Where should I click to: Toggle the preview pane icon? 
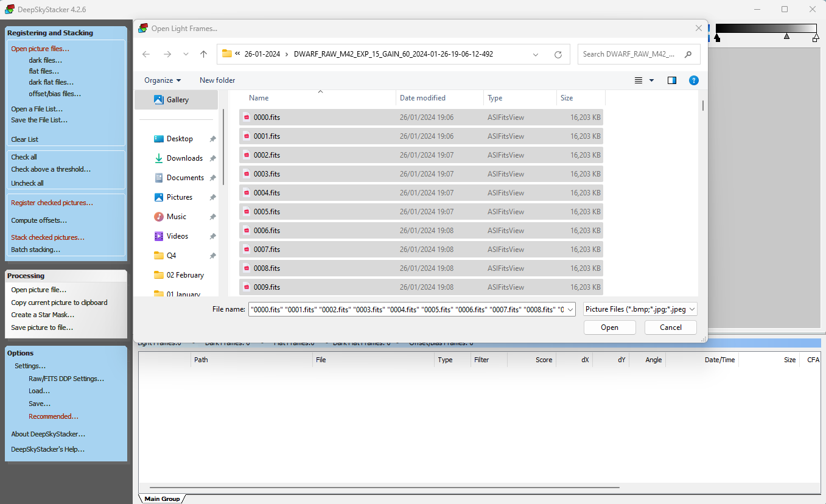click(672, 80)
